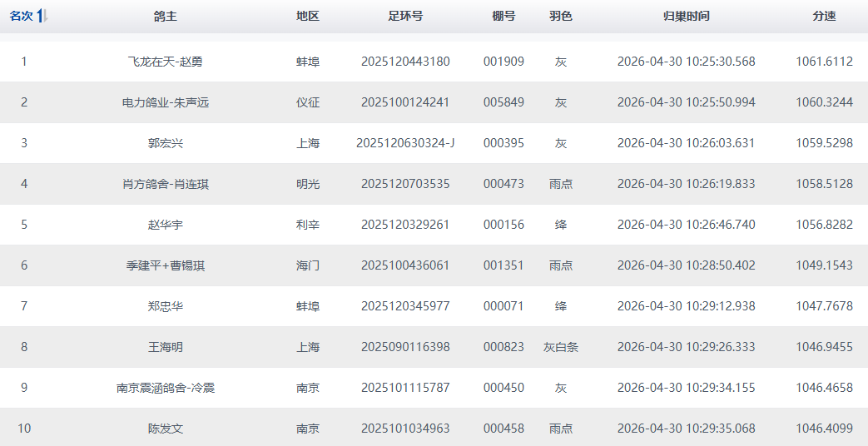Click owner 陈发文 in row 10
The width and height of the screenshot is (868, 446).
pyautogui.click(x=165, y=429)
